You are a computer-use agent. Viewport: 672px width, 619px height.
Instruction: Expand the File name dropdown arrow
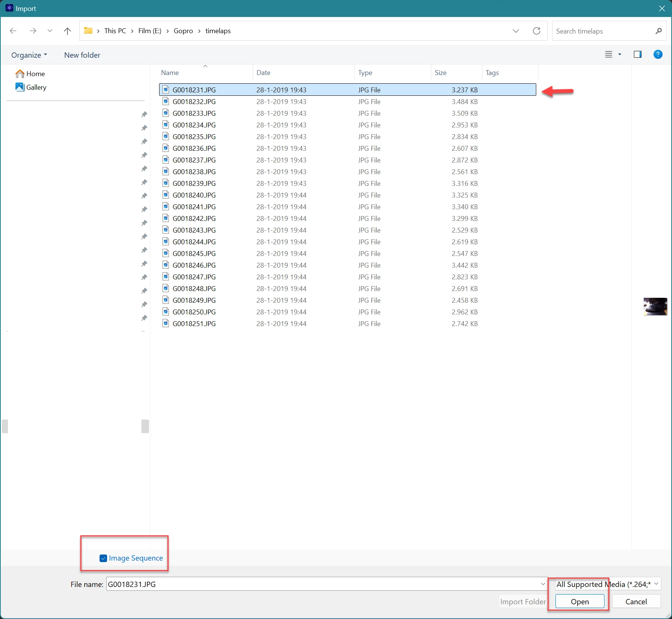(x=543, y=584)
